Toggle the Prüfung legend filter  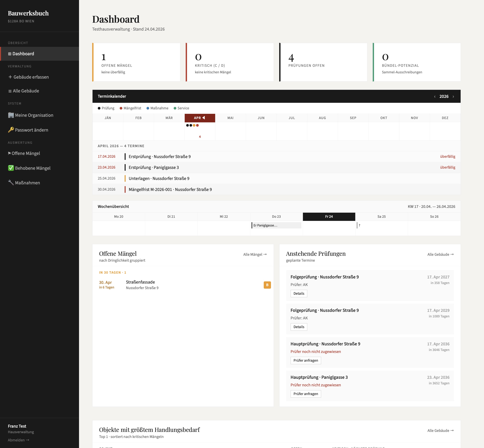(x=99, y=108)
